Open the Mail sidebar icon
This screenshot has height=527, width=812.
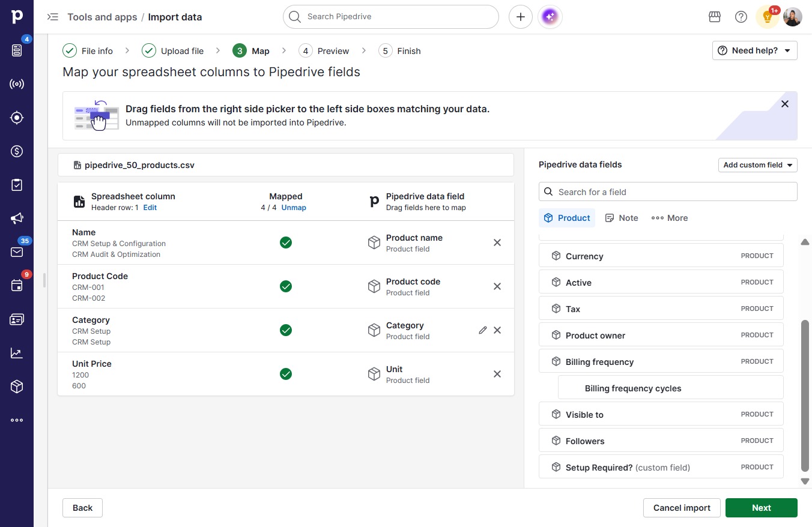pyautogui.click(x=17, y=252)
